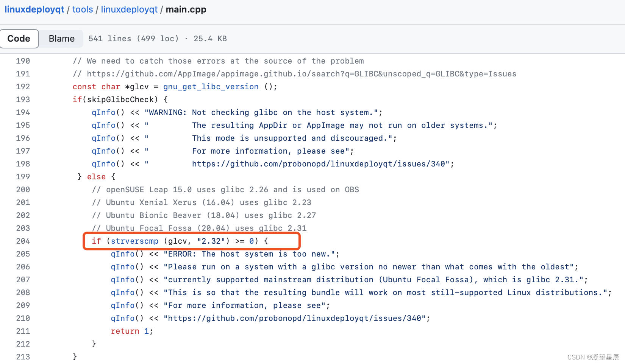Click the Ubuntu Focal Fossa comment on line 203
This screenshot has height=364, width=625.
point(199,228)
